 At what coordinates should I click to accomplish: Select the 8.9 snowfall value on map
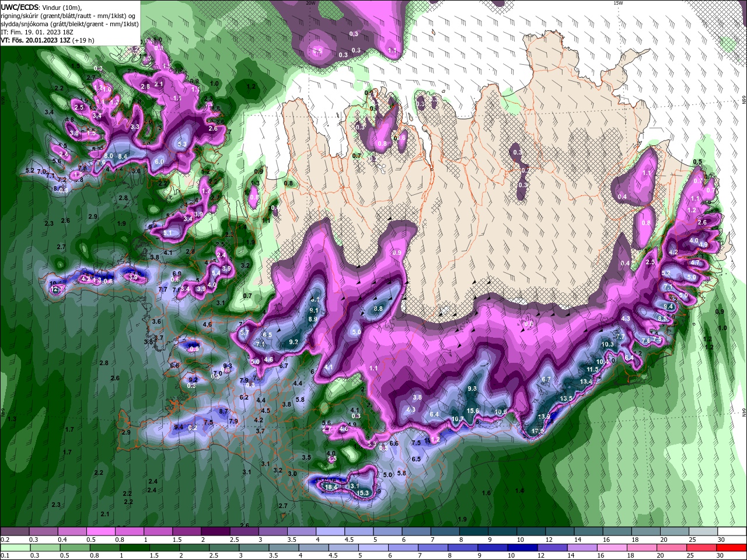tap(313, 319)
